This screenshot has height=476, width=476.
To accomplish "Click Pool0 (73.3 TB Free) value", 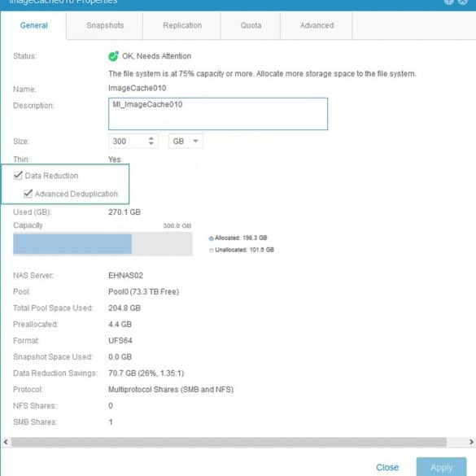I will (143, 292).
